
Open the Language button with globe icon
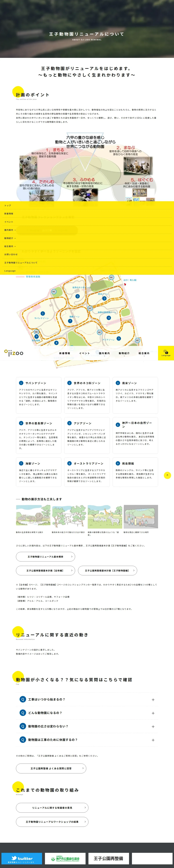tap(166, 353)
